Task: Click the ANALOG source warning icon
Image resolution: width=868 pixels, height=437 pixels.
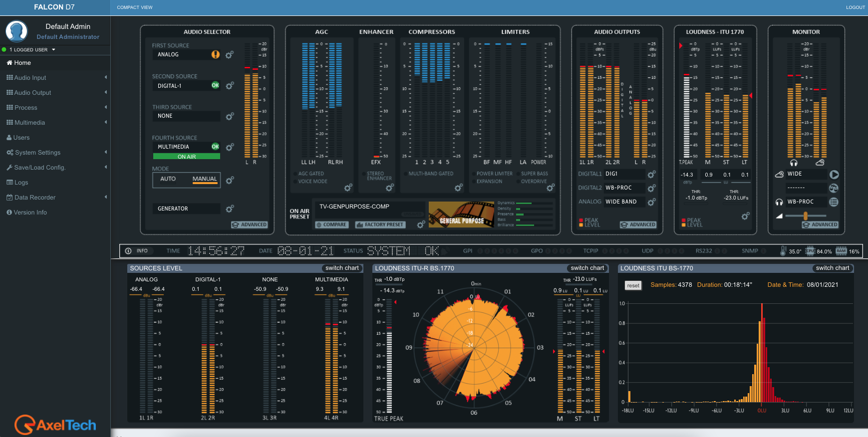Action: [215, 54]
